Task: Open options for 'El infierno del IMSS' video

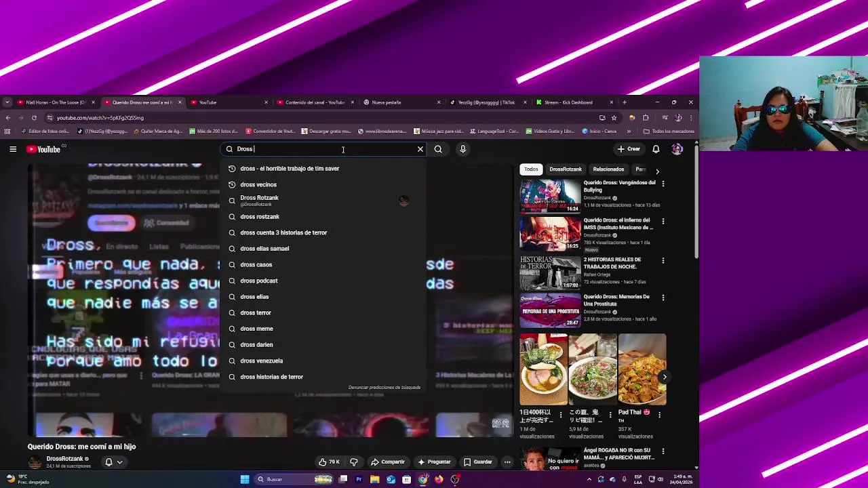Action: click(663, 222)
